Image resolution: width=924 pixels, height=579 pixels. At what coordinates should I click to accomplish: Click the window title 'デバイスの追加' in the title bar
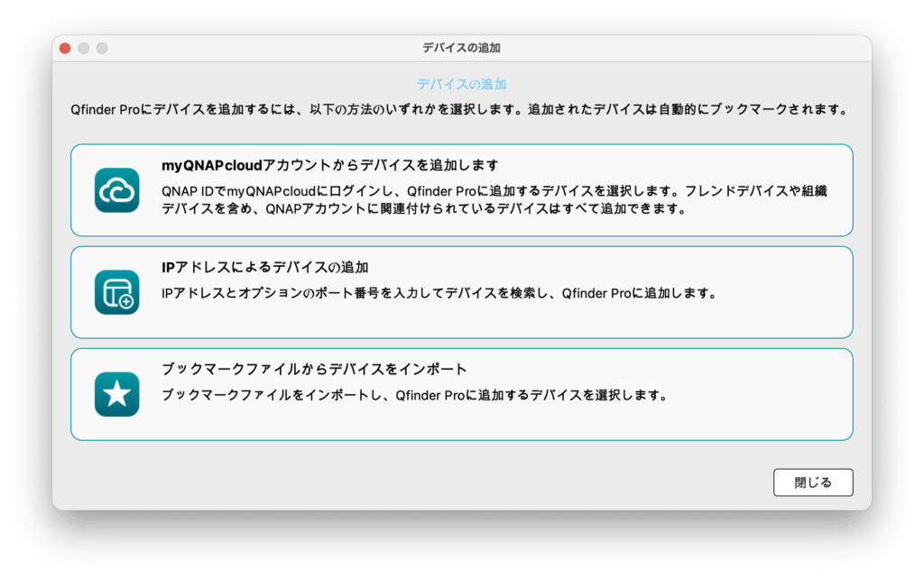461,48
